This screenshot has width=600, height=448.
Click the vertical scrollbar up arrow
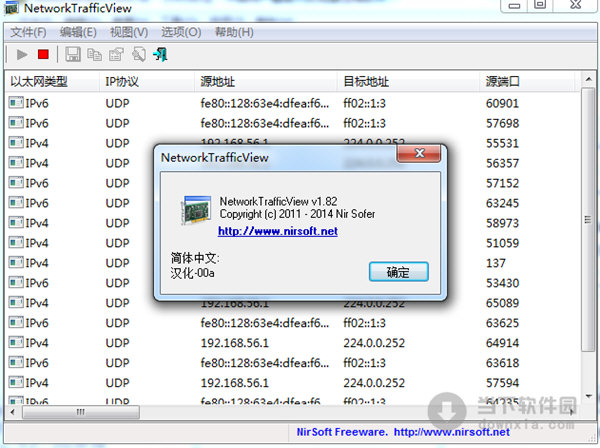pyautogui.click(x=588, y=80)
